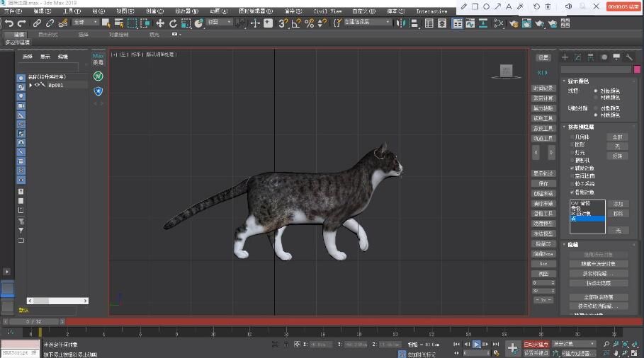Open the 文件(F) menu
The width and height of the screenshot is (644, 358).
pos(13,11)
